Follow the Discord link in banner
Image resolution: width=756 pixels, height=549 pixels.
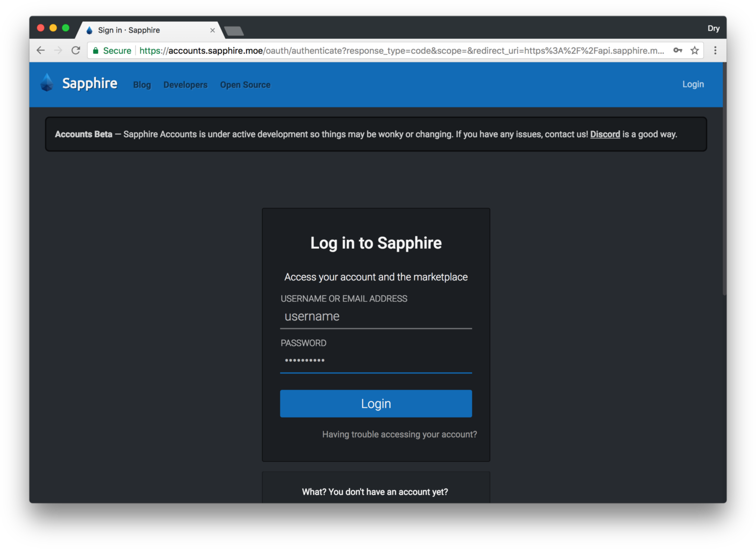pyautogui.click(x=605, y=134)
